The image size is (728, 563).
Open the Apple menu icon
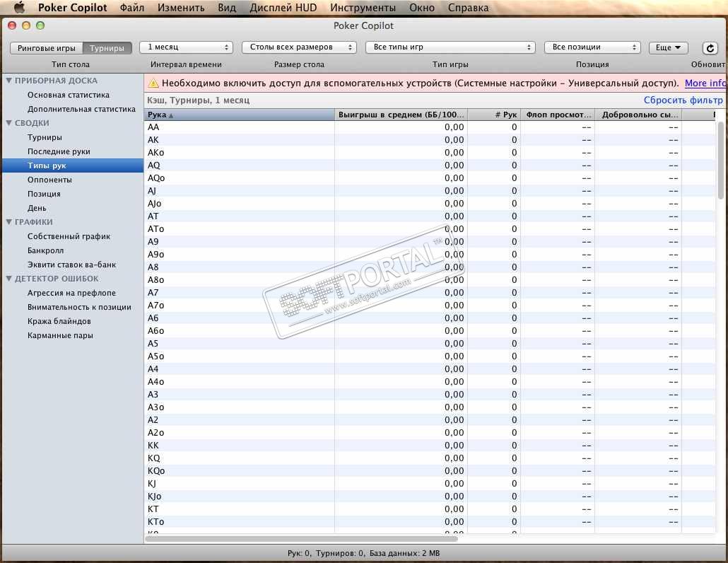click(19, 8)
